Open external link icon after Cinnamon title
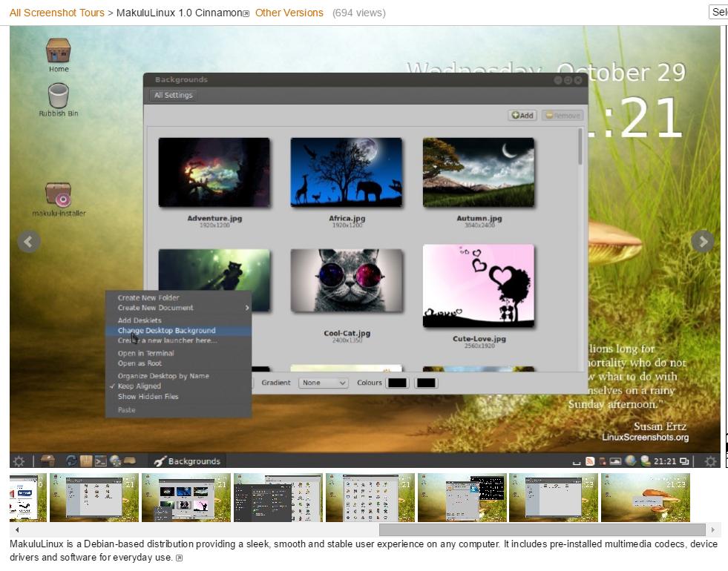This screenshot has height=571, width=728. (x=246, y=14)
